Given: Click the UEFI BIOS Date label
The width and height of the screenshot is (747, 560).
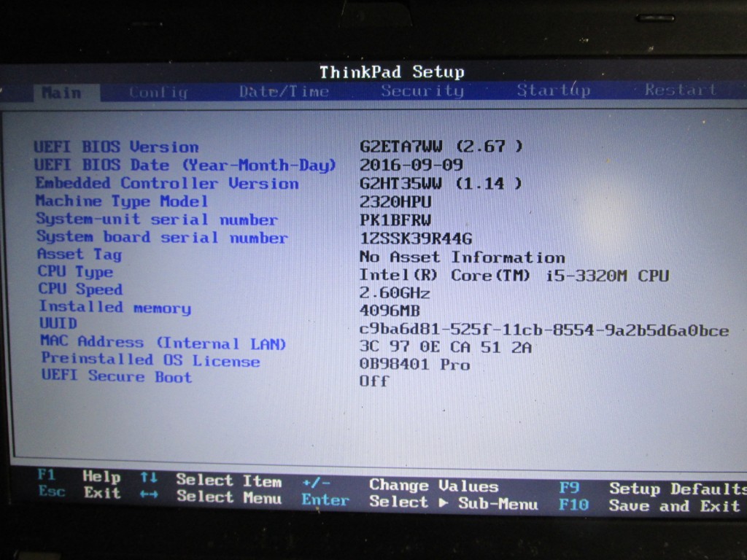Looking at the screenshot, I should tap(185, 166).
